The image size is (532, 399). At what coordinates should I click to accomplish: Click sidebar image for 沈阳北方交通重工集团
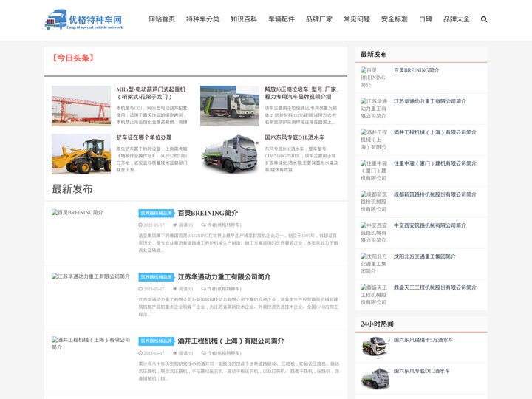pyautogui.click(x=373, y=264)
